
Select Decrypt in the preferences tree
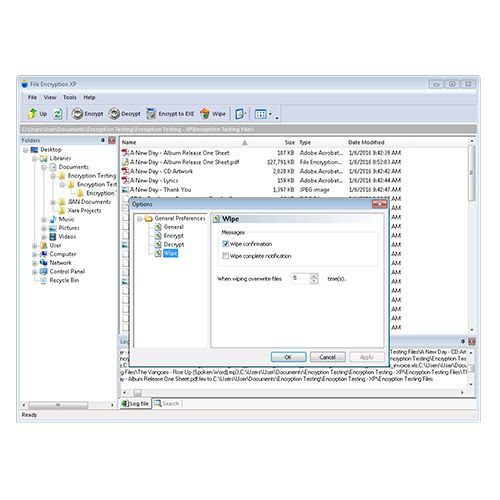(174, 244)
